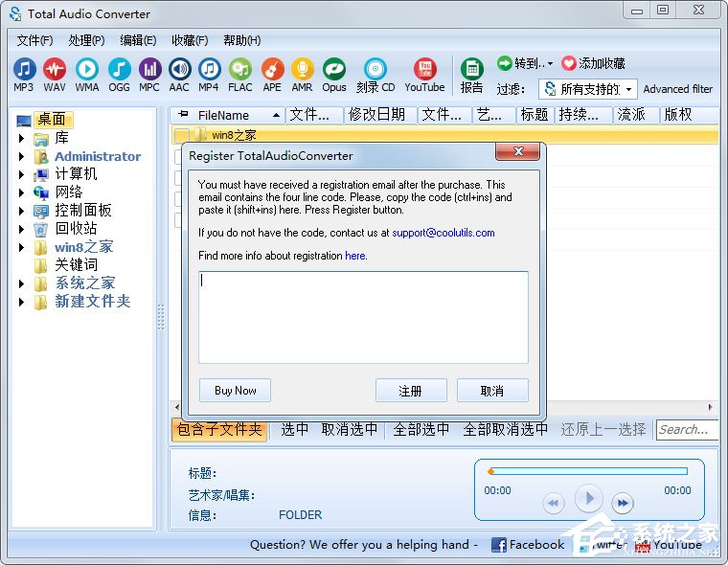The height and width of the screenshot is (565, 728).
Task: Expand the 系统之家 folder node
Action: click(21, 283)
